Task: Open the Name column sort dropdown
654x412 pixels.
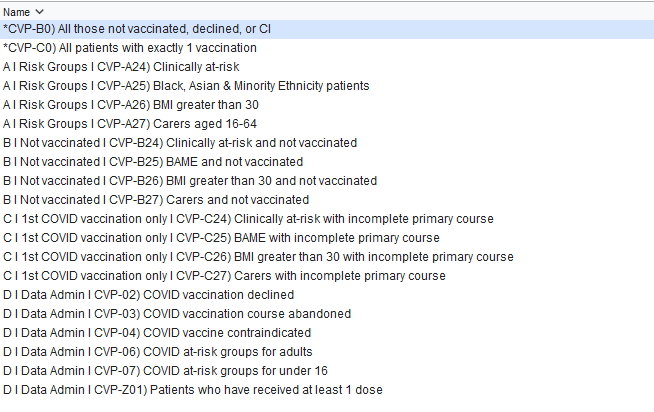Action: (39, 10)
